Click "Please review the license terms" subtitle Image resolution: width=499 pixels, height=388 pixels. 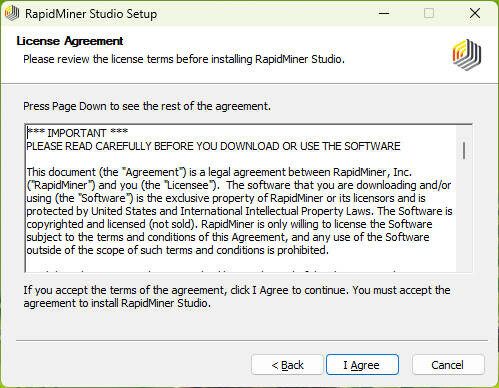184,59
